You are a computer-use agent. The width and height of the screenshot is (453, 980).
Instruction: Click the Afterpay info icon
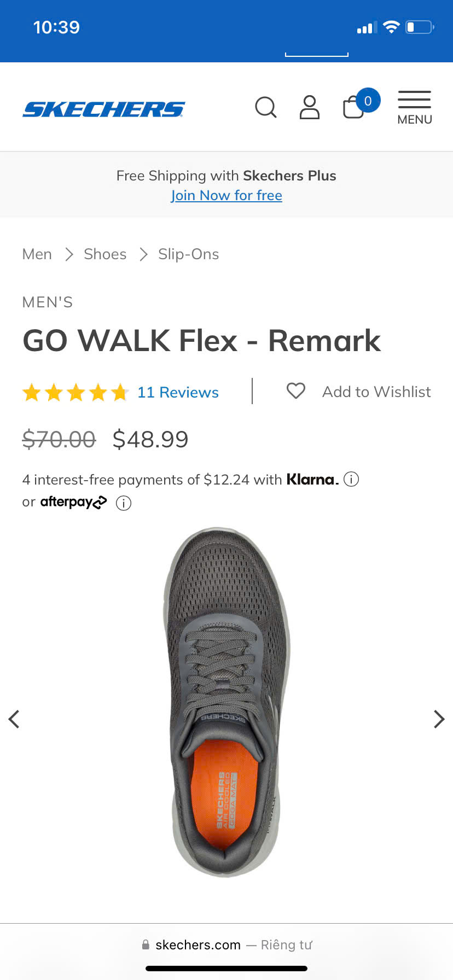point(124,503)
